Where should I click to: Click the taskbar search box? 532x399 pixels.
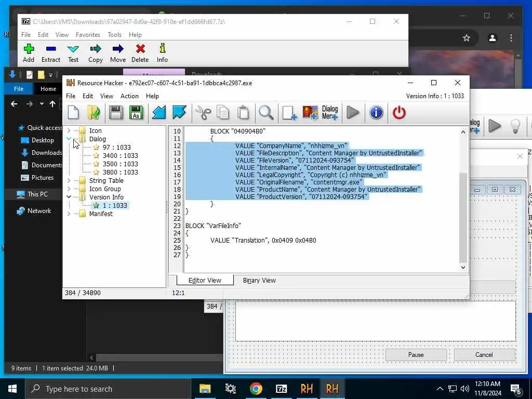click(108, 389)
